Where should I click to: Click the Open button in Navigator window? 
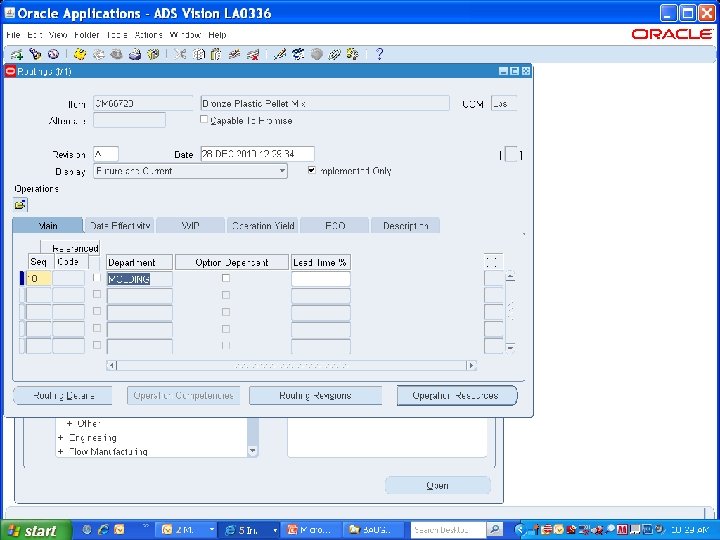click(x=438, y=485)
